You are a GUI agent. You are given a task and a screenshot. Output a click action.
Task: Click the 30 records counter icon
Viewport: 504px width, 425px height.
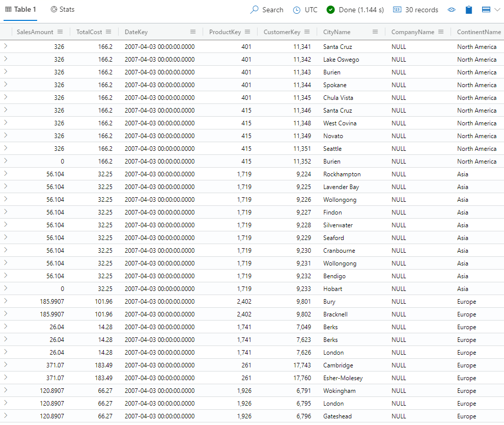(397, 10)
